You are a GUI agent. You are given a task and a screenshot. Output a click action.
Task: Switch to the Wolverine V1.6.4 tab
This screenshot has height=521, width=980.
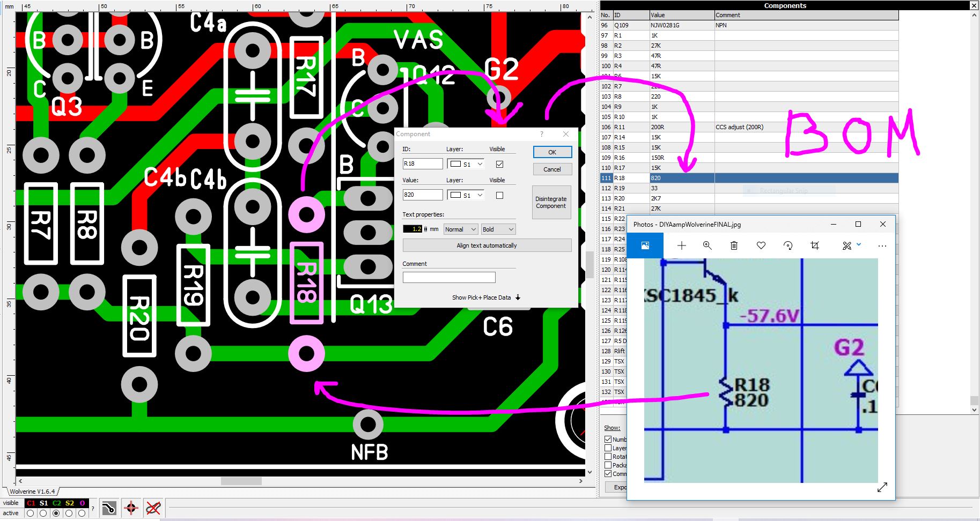point(32,491)
